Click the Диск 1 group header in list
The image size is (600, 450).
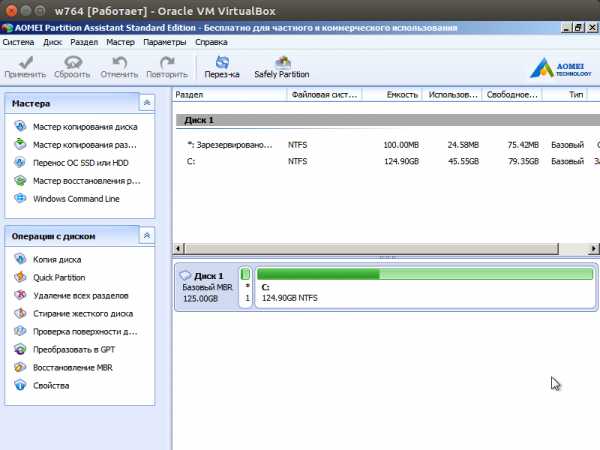click(387, 120)
